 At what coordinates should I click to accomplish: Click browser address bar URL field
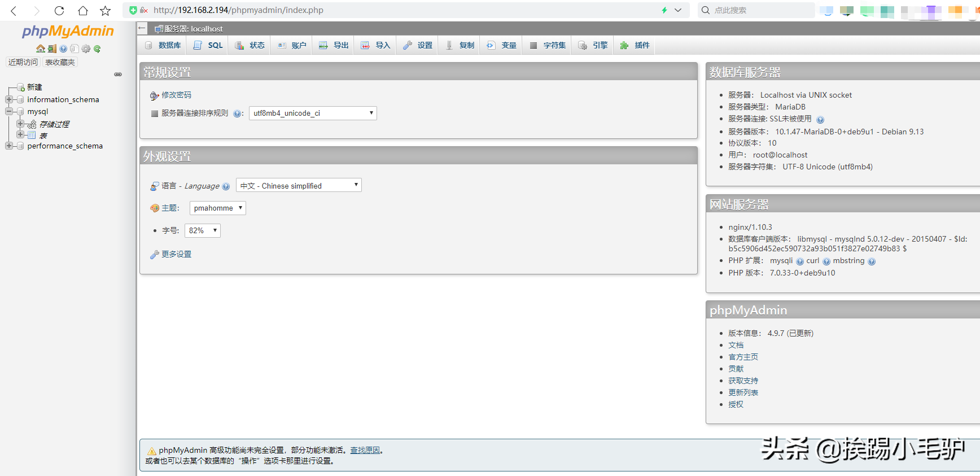click(406, 10)
